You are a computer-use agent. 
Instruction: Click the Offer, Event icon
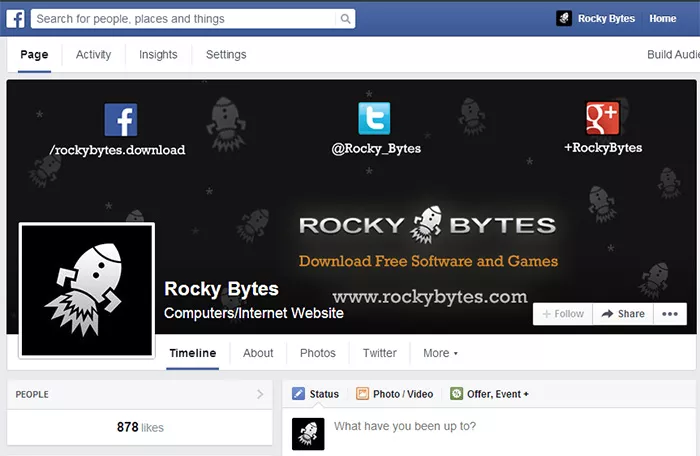tap(456, 393)
